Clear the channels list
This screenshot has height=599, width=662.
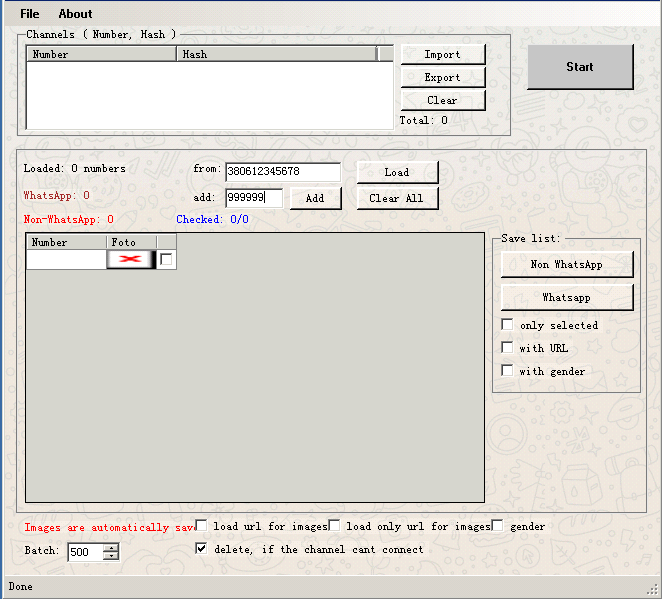click(x=443, y=100)
